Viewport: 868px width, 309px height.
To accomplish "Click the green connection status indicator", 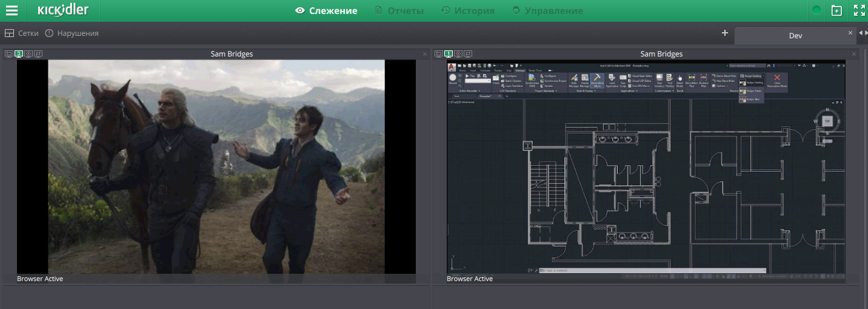I will click(x=816, y=10).
